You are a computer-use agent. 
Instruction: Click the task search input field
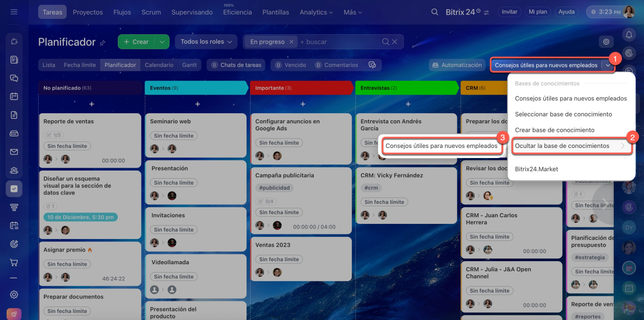(339, 42)
